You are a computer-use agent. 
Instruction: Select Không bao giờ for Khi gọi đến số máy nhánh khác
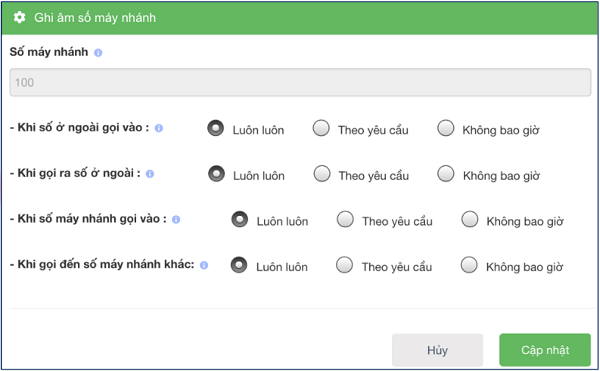coord(469,265)
